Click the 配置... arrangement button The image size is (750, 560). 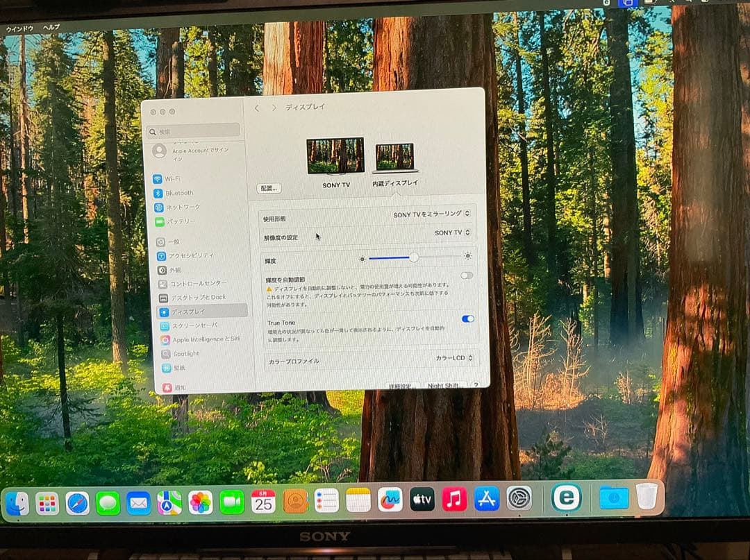pyautogui.click(x=269, y=188)
